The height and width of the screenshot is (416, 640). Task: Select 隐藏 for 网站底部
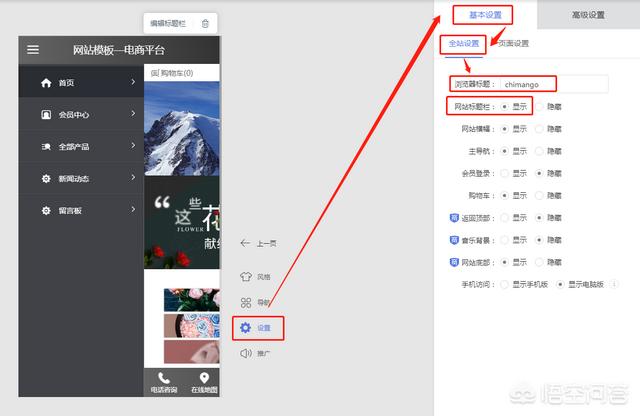[539, 262]
